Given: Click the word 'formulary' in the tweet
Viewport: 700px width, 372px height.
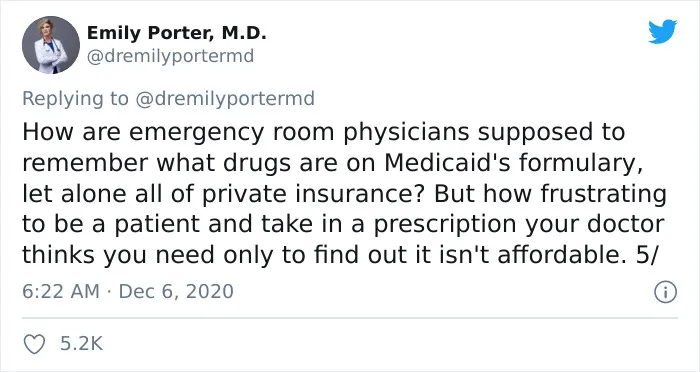Looking at the screenshot, I should 577,164.
